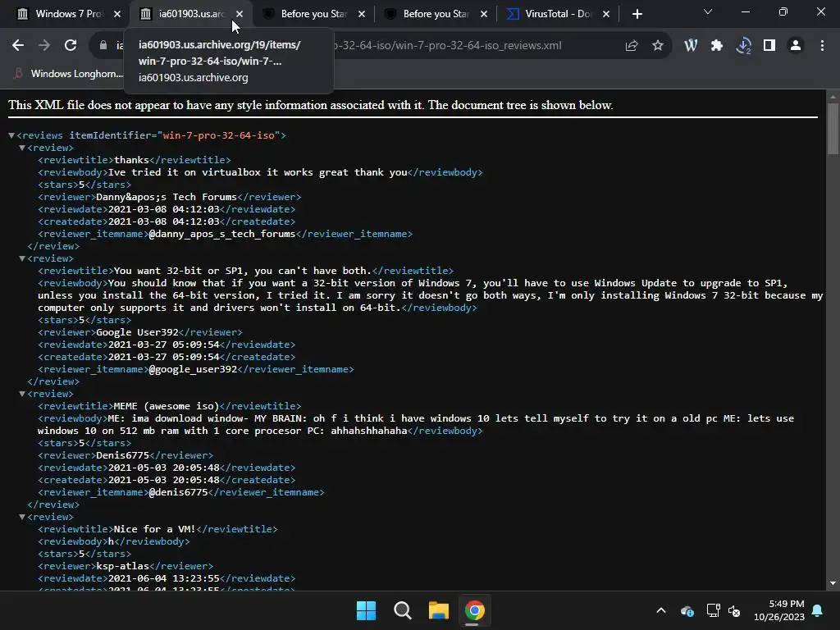Open the share this page icon
This screenshot has width=840, height=630.
(632, 46)
